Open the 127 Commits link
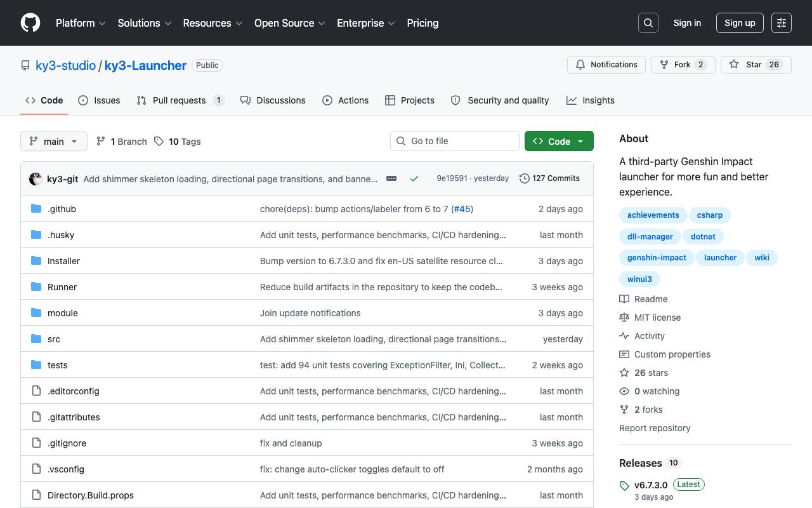 pos(549,178)
